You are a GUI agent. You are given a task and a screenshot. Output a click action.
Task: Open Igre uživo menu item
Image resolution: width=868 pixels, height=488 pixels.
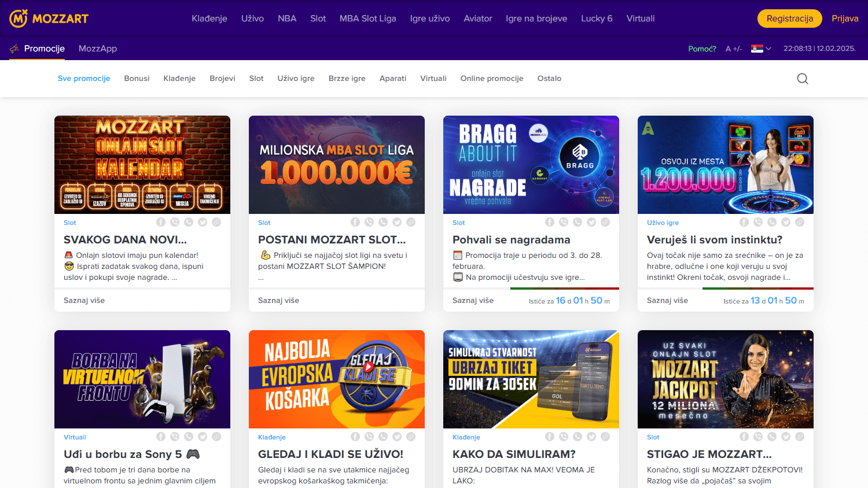(x=430, y=19)
